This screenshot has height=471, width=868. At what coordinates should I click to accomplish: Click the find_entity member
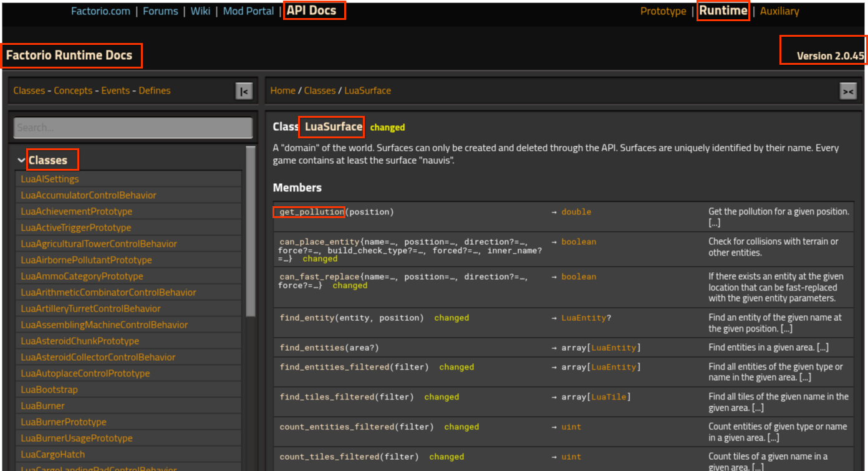point(307,318)
